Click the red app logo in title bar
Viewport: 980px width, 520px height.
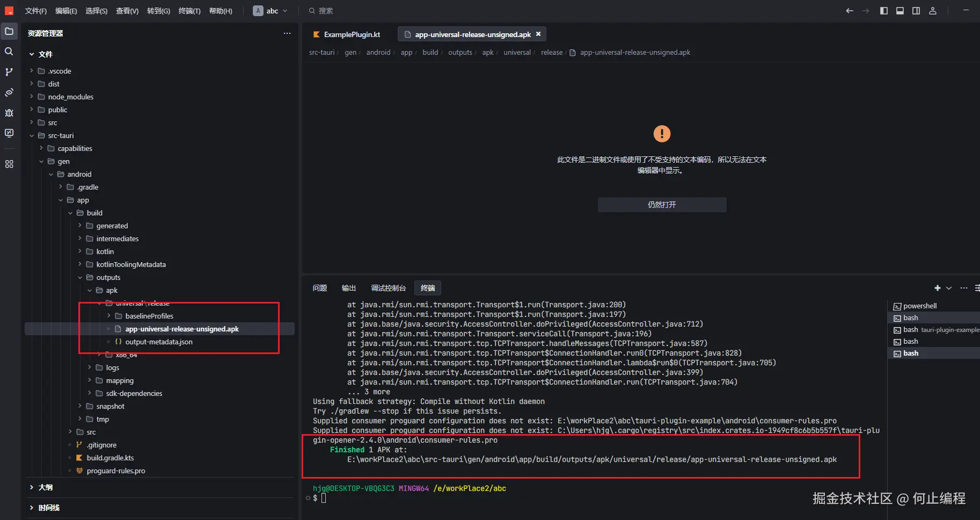9,11
